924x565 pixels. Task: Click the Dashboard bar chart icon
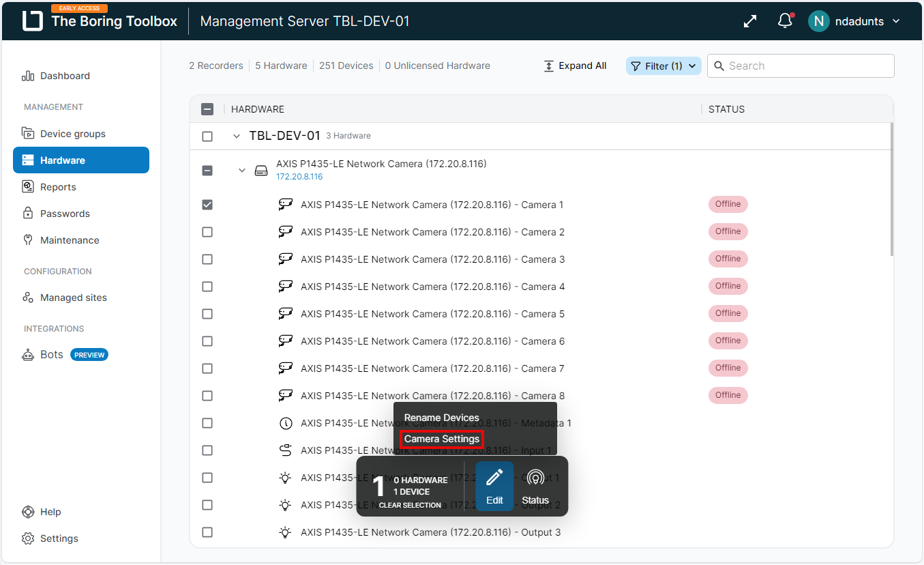pyautogui.click(x=28, y=76)
